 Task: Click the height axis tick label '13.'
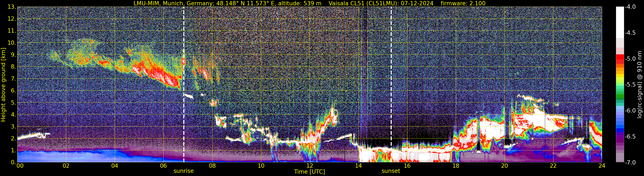[x=12, y=7]
